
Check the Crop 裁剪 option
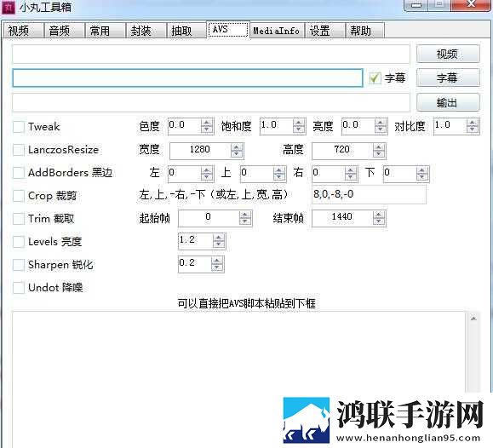coord(18,196)
